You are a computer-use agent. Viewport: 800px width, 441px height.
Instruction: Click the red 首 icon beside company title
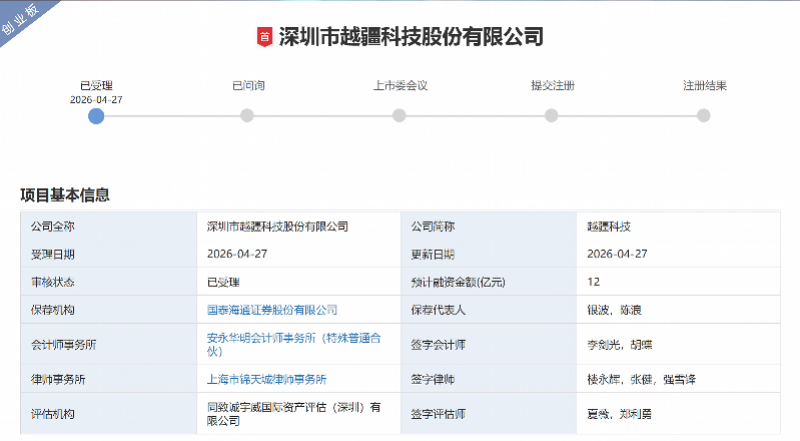pos(264,38)
